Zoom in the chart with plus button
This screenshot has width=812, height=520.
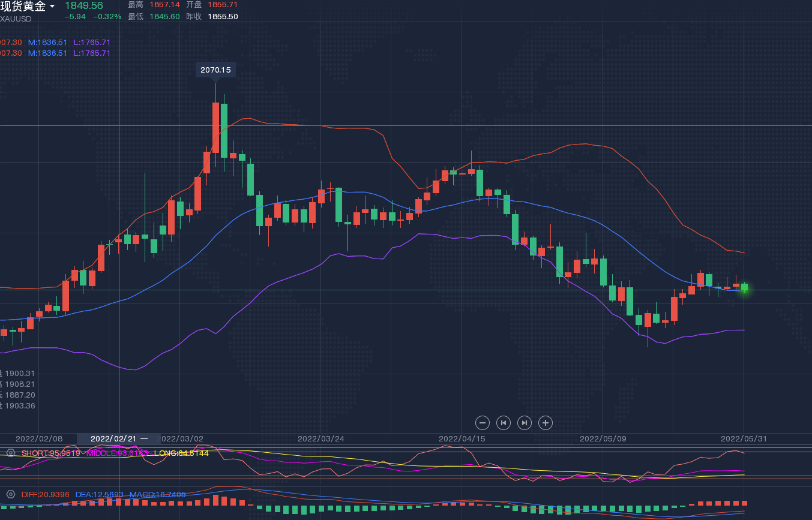545,423
